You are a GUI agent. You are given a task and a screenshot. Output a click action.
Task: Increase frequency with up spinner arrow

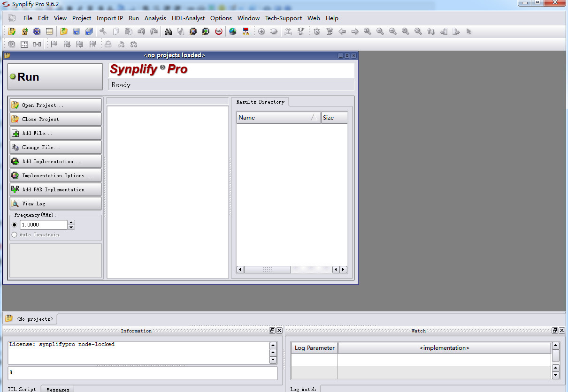point(71,222)
